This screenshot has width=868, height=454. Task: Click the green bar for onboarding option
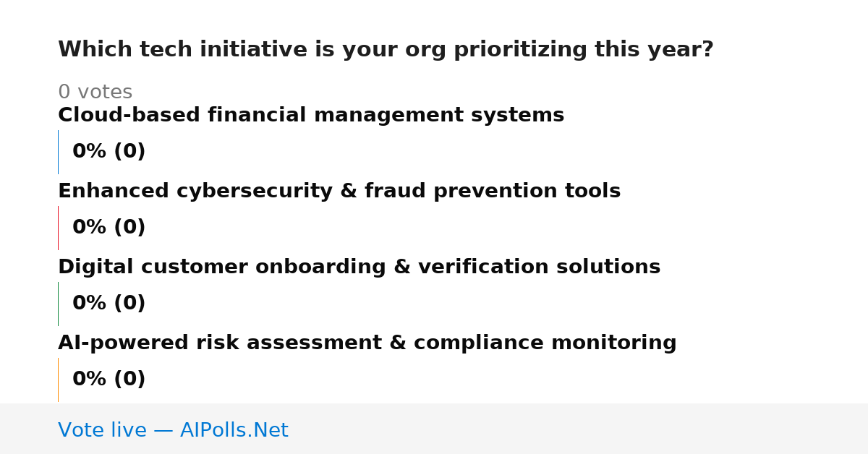tap(58, 304)
